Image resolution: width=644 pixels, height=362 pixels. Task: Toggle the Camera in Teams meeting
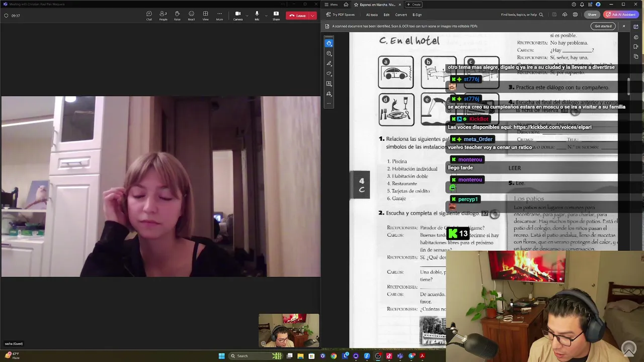point(237,16)
